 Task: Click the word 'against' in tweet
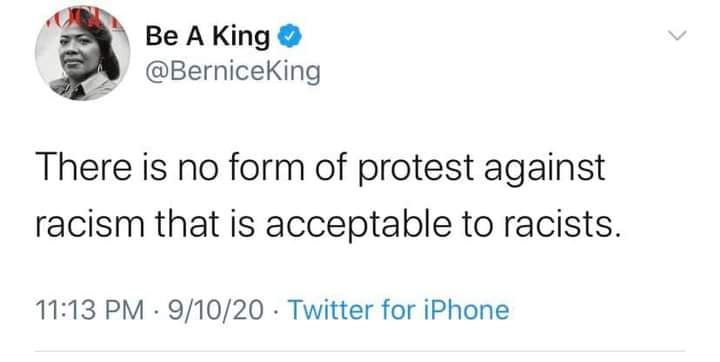[x=545, y=170]
